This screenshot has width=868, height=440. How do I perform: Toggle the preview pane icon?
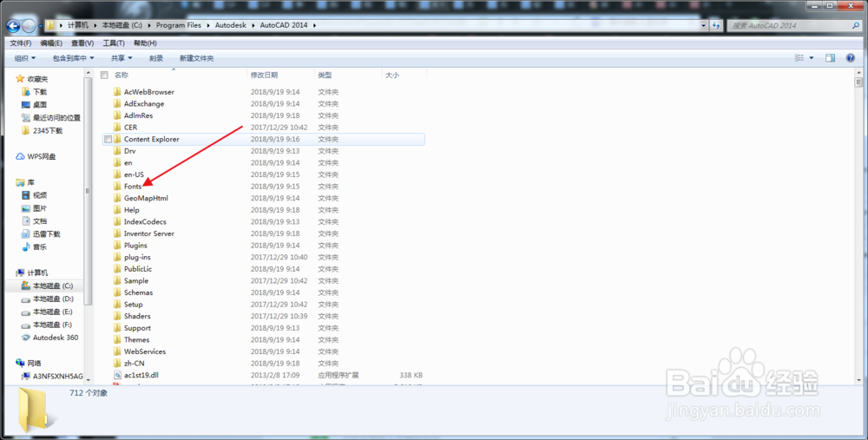tap(831, 58)
